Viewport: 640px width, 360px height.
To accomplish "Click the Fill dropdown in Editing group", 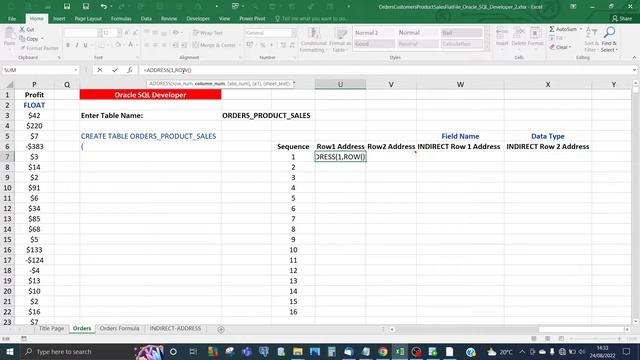I will point(557,38).
